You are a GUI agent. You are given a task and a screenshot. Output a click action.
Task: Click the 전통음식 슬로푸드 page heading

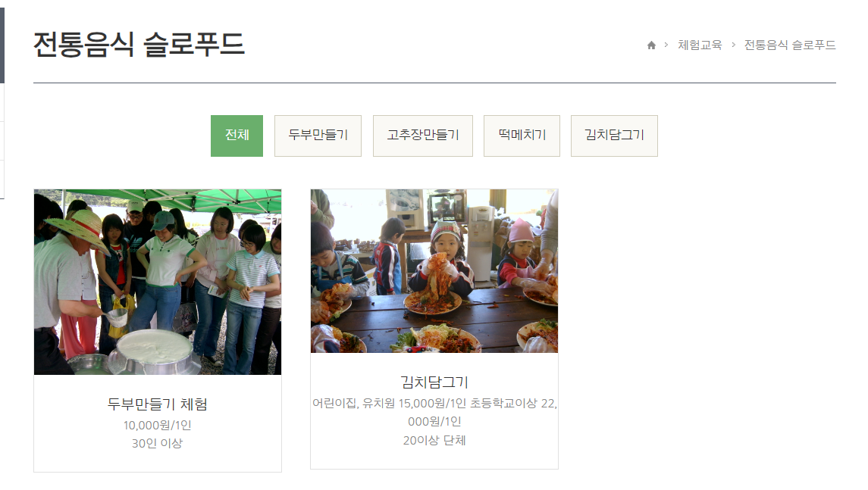[x=139, y=45]
